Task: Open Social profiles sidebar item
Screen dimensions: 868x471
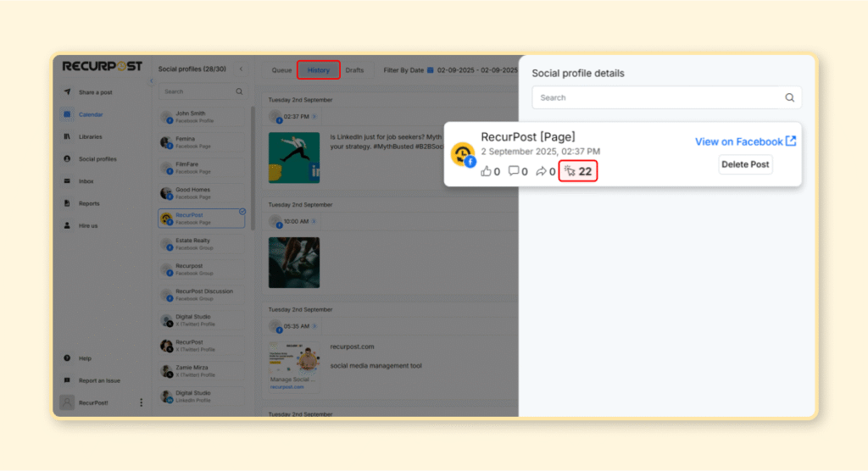Action: (97, 159)
